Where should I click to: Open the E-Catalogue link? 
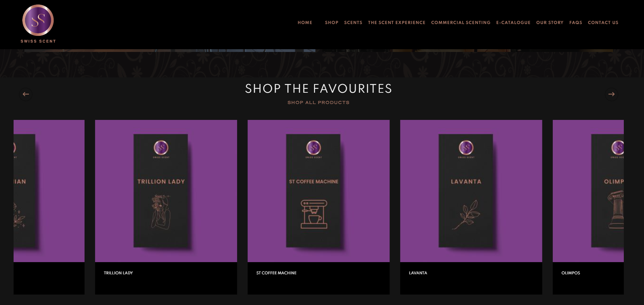[513, 23]
